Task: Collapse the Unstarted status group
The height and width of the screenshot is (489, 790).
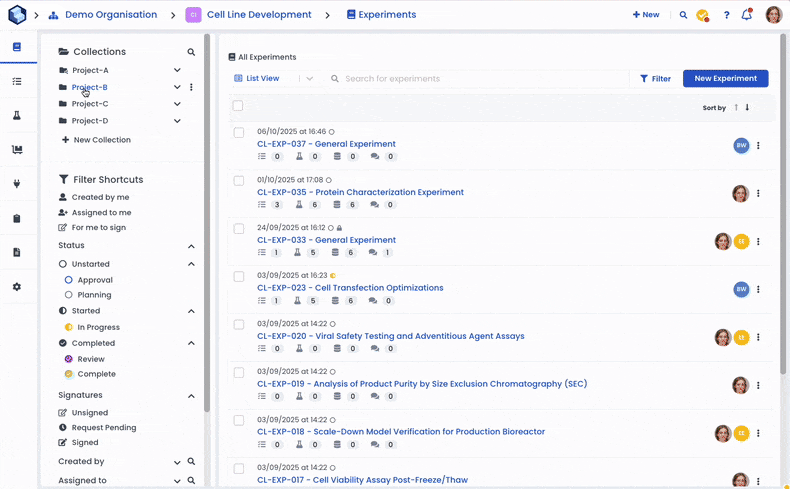Action: pos(191,264)
